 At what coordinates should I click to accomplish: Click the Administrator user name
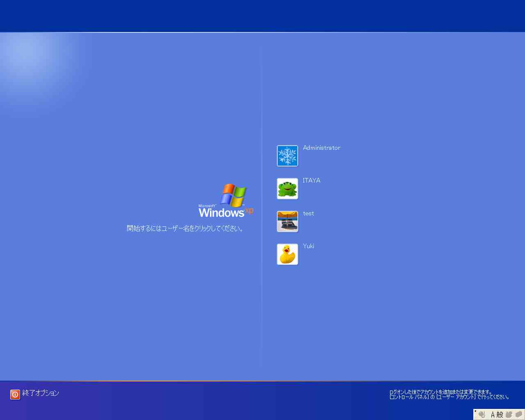[x=322, y=148]
